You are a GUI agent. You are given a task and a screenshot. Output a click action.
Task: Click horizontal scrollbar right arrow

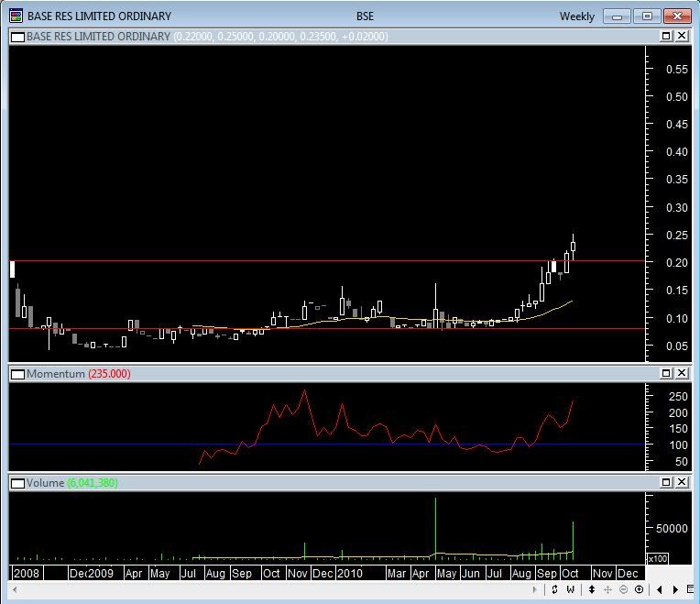pyautogui.click(x=534, y=589)
